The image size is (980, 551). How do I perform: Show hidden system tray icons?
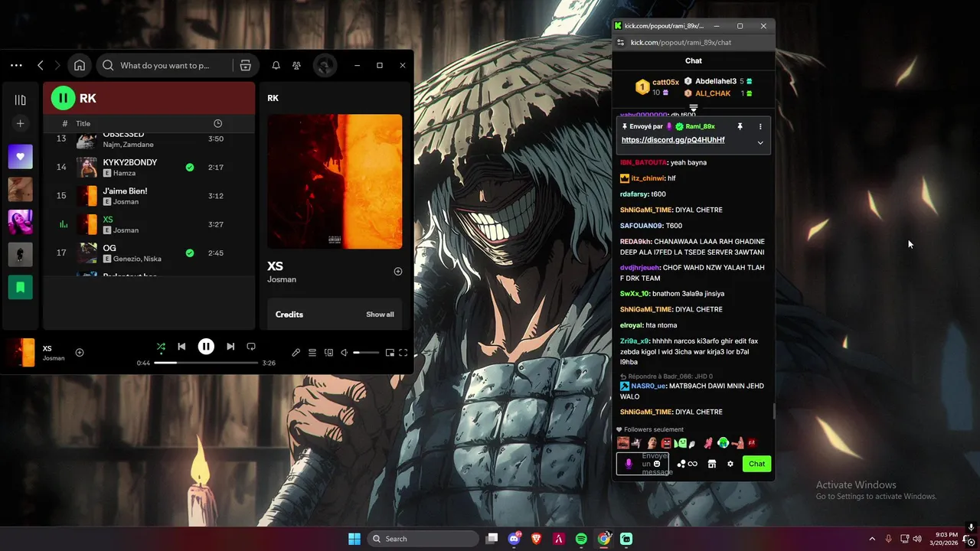pyautogui.click(x=871, y=539)
